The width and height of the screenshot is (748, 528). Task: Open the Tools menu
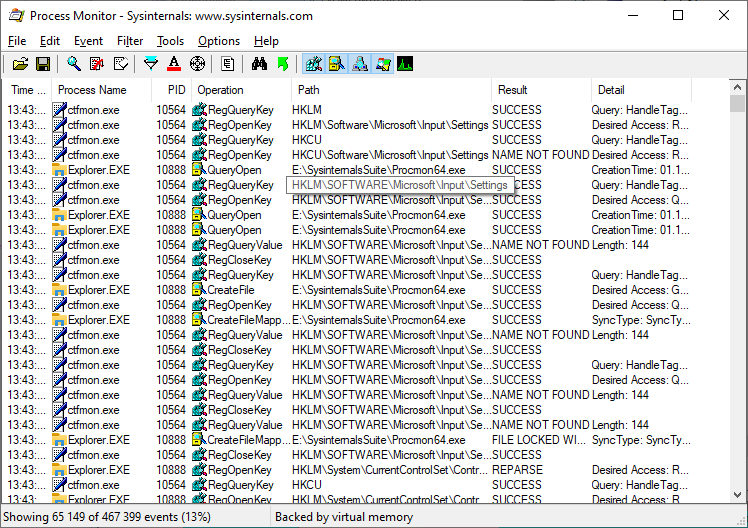(170, 41)
